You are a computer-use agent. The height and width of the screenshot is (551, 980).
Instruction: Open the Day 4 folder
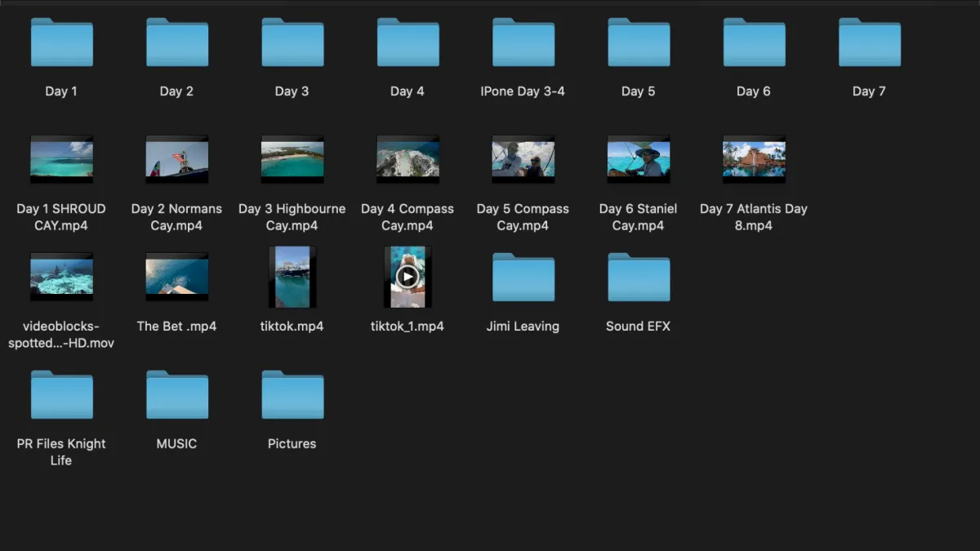click(x=408, y=42)
